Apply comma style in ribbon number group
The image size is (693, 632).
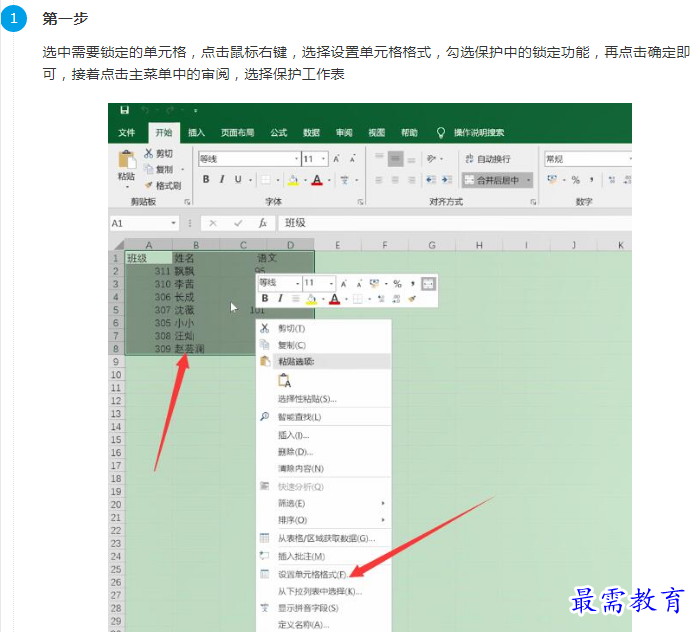pos(591,179)
